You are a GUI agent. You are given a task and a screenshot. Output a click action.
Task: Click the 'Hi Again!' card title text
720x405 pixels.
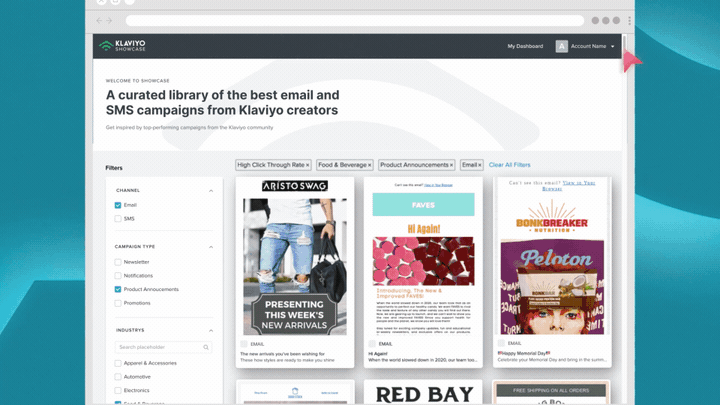(x=378, y=354)
